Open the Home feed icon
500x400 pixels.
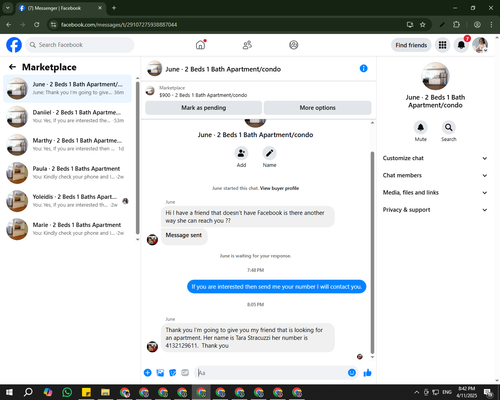coord(200,45)
